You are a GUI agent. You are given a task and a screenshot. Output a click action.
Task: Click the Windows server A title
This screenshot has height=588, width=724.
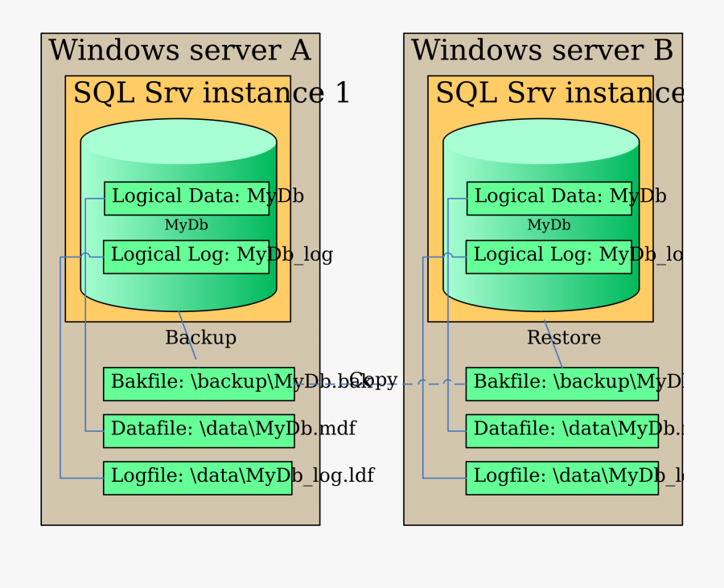point(179,51)
